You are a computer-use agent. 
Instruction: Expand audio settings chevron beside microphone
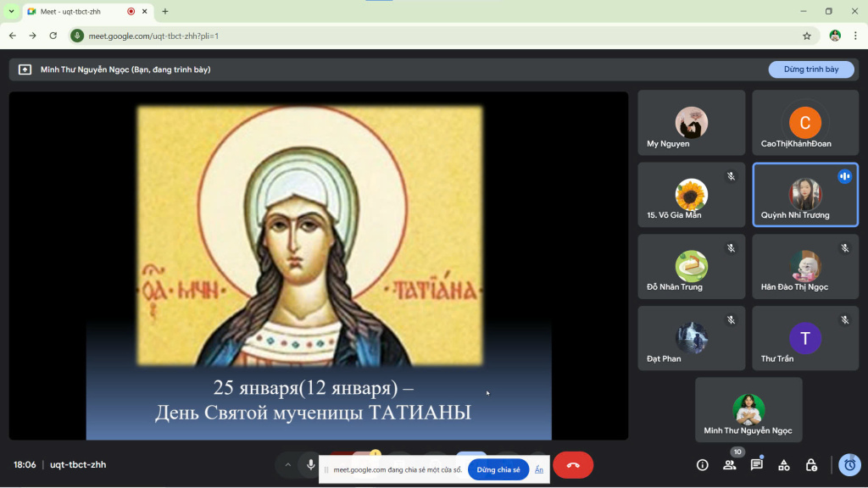tap(288, 465)
